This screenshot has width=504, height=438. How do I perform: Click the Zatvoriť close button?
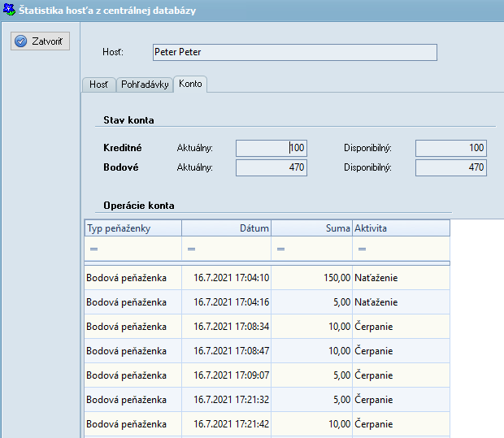[x=41, y=41]
